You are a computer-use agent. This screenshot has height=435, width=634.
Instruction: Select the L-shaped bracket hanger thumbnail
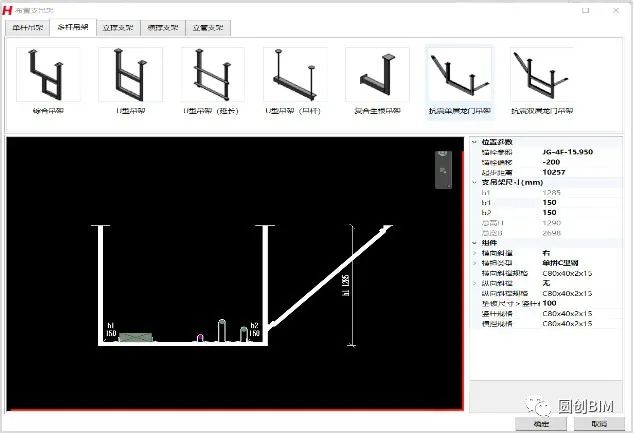[377, 75]
